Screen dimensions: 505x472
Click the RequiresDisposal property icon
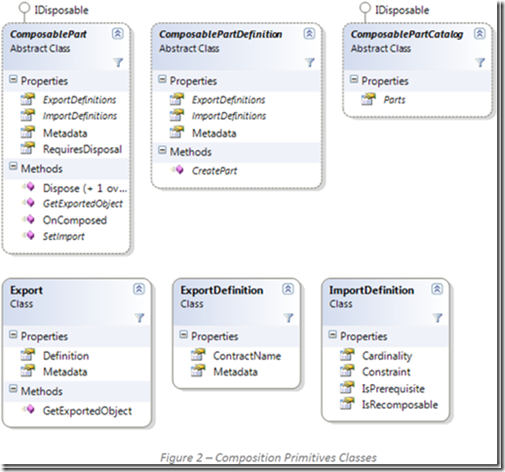coord(28,148)
